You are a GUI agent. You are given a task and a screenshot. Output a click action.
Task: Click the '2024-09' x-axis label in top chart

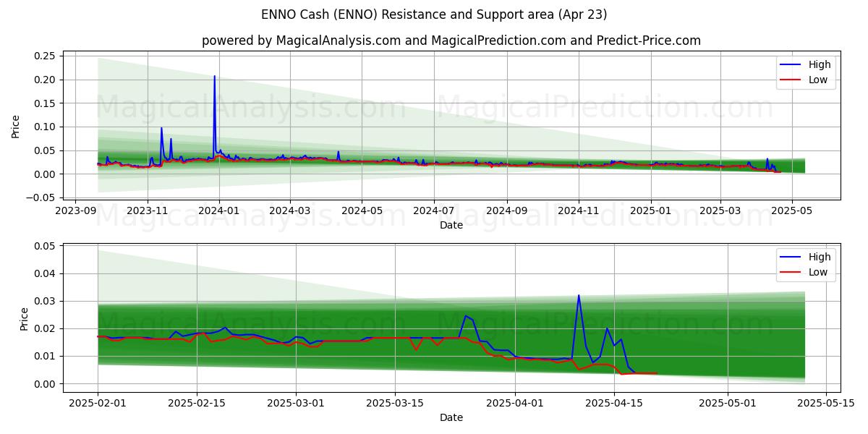click(x=507, y=210)
